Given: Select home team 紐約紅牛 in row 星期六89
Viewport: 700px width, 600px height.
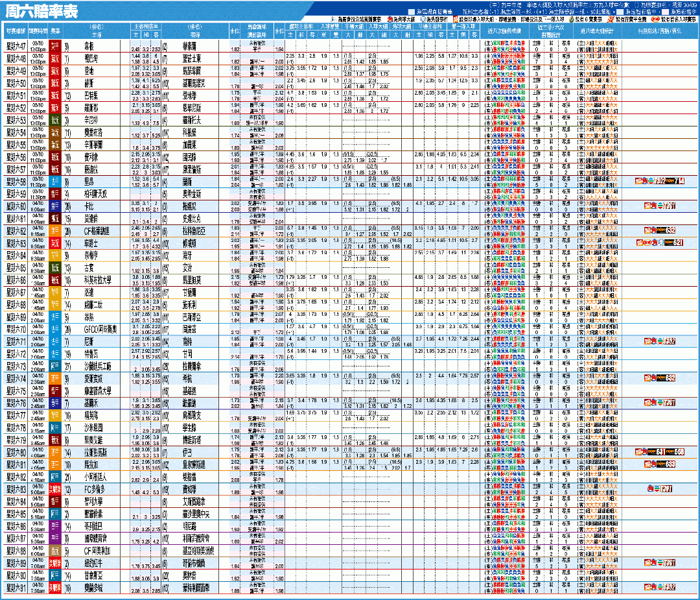Looking at the screenshot, I should point(93,564).
